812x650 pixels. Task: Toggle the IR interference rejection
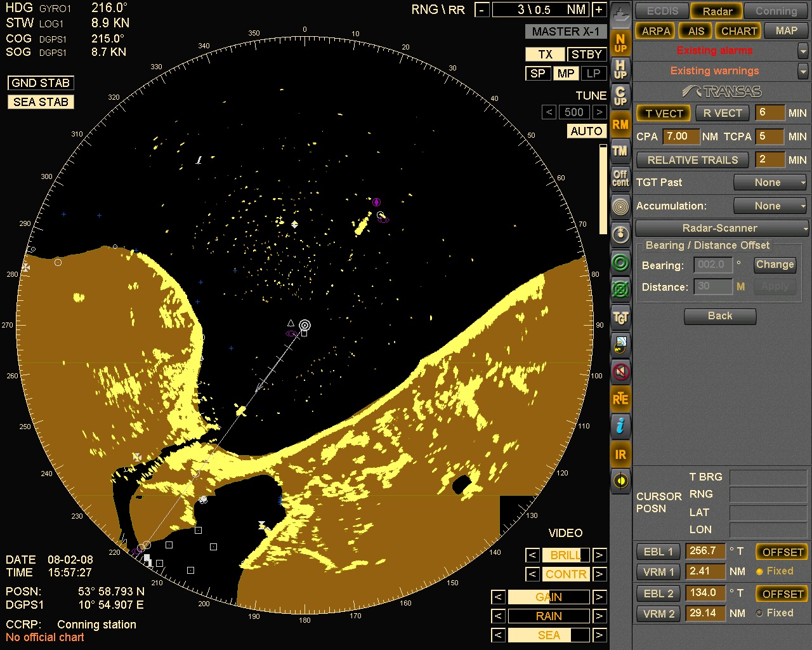pyautogui.click(x=620, y=454)
